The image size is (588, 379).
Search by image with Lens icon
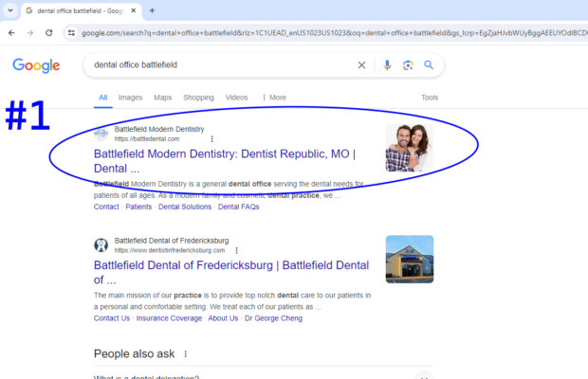pyautogui.click(x=408, y=65)
